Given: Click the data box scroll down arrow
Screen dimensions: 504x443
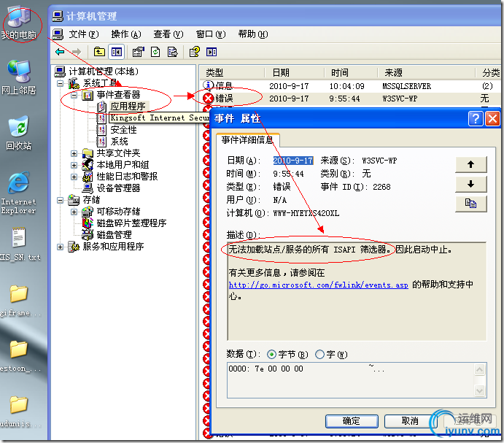Looking at the screenshot, I should tap(480, 391).
